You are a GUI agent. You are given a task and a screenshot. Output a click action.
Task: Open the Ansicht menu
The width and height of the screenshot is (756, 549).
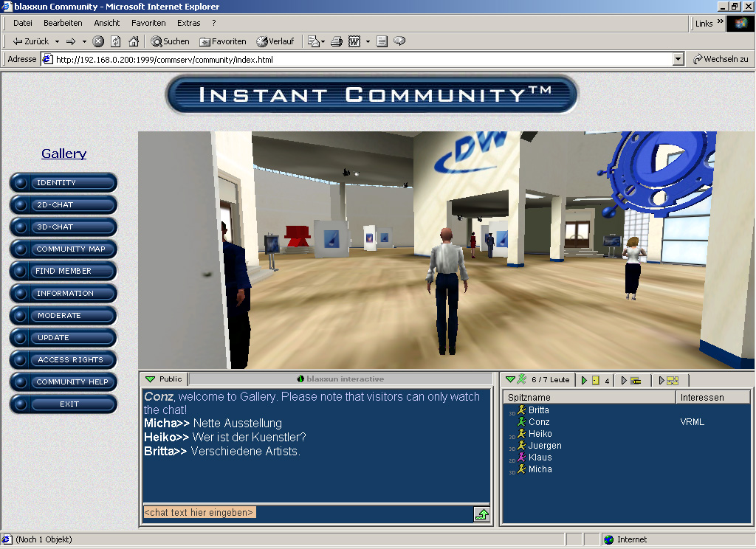coord(107,23)
